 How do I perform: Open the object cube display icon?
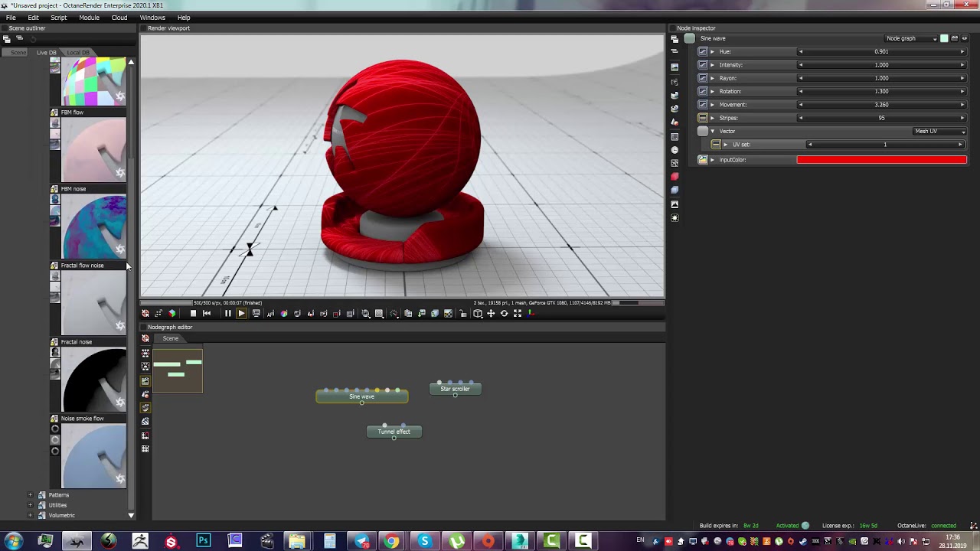click(x=478, y=313)
